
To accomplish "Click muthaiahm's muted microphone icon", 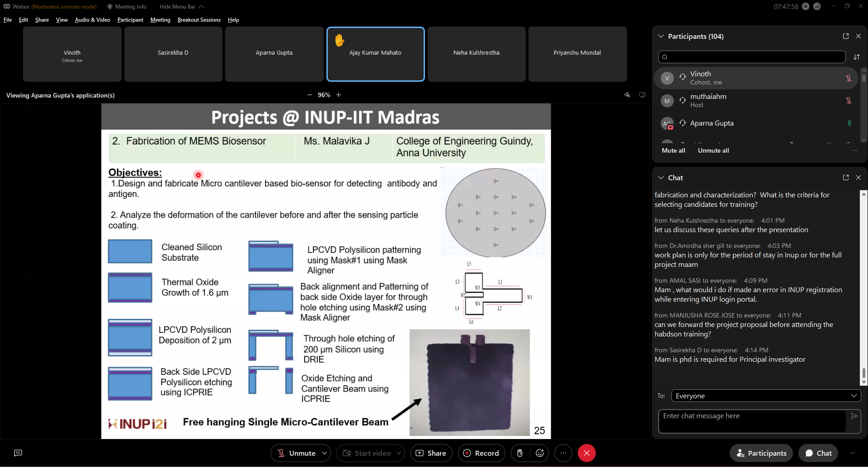I will [849, 100].
